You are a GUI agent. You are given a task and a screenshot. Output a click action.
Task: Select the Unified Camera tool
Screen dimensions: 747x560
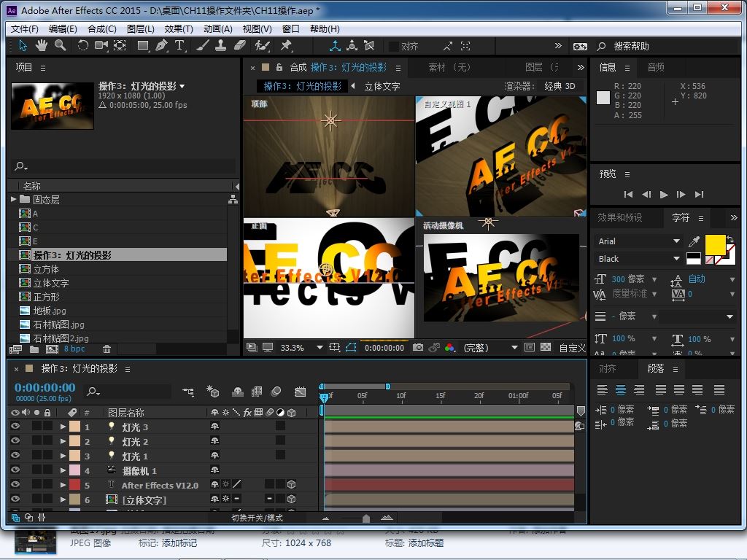click(x=101, y=46)
